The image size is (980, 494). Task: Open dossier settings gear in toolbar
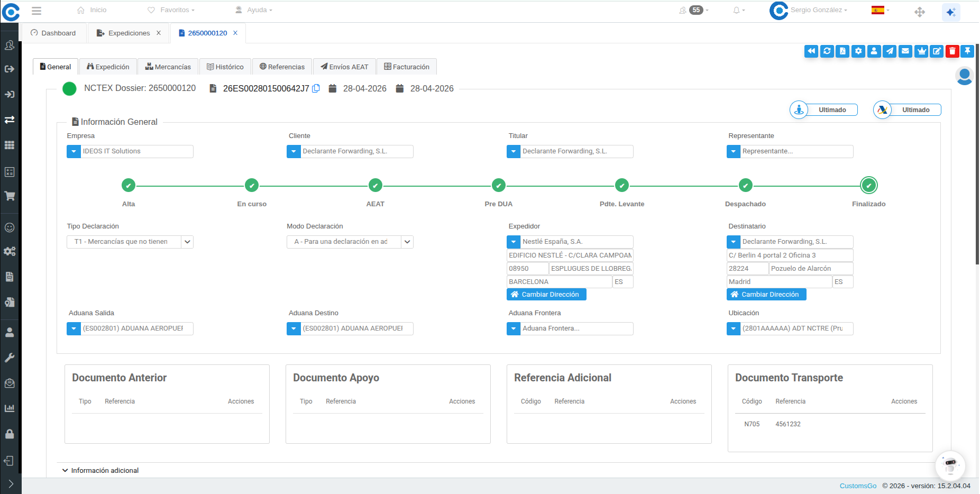tap(858, 51)
